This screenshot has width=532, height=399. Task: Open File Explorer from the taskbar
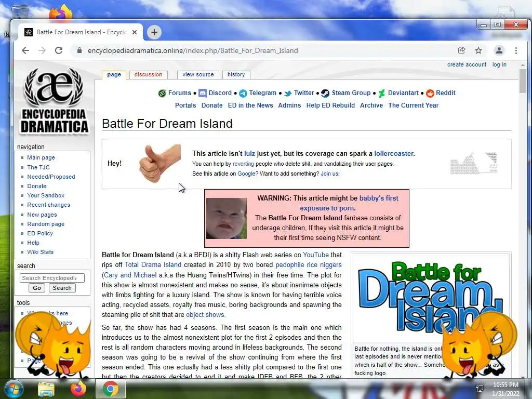(46, 389)
